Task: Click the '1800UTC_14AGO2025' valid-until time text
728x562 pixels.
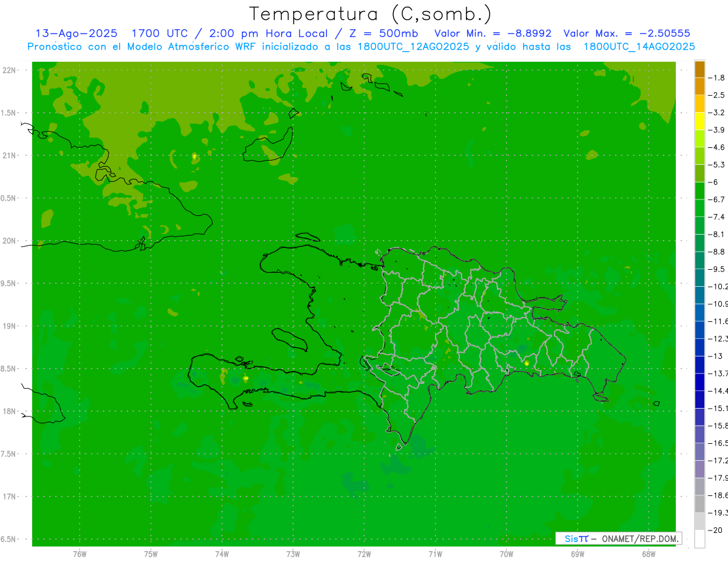Action: click(639, 47)
